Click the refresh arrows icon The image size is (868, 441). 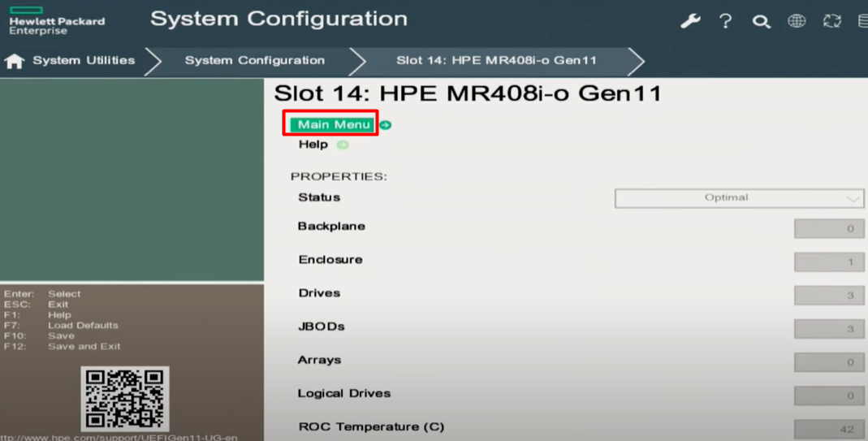click(832, 21)
